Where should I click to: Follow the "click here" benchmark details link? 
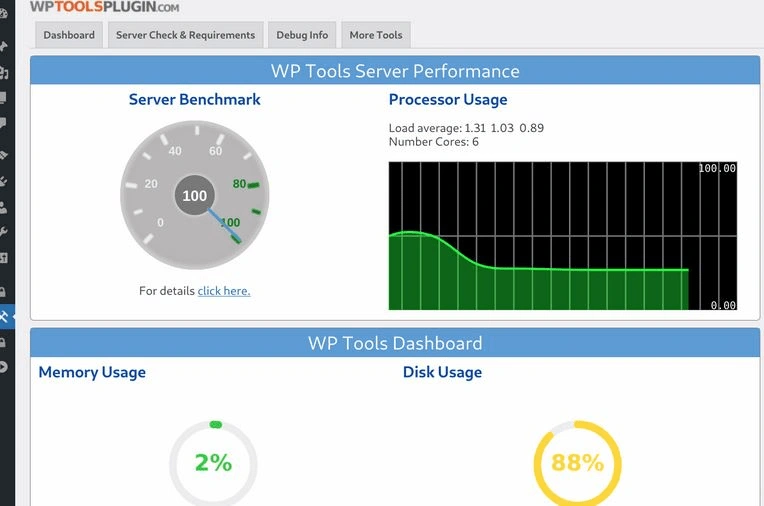click(224, 291)
